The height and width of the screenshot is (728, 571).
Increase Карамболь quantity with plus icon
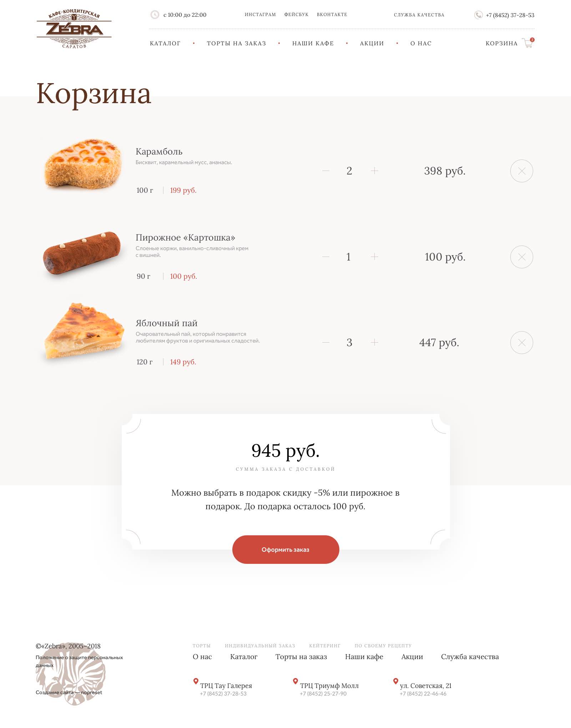pyautogui.click(x=374, y=171)
